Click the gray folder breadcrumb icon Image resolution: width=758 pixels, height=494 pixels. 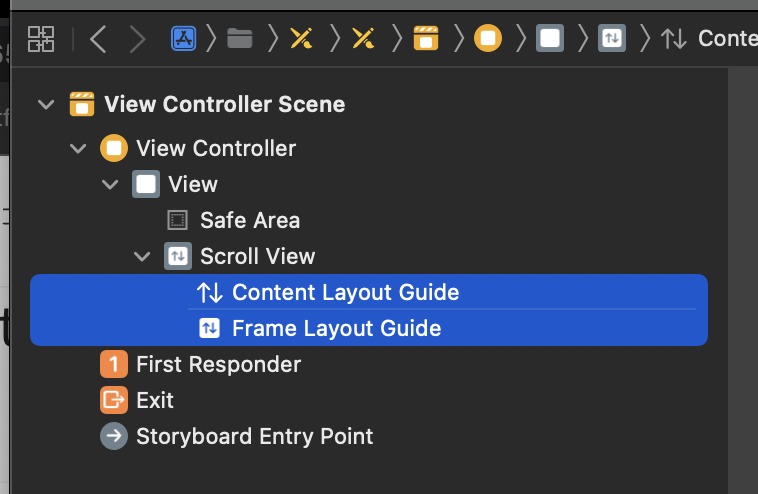240,38
